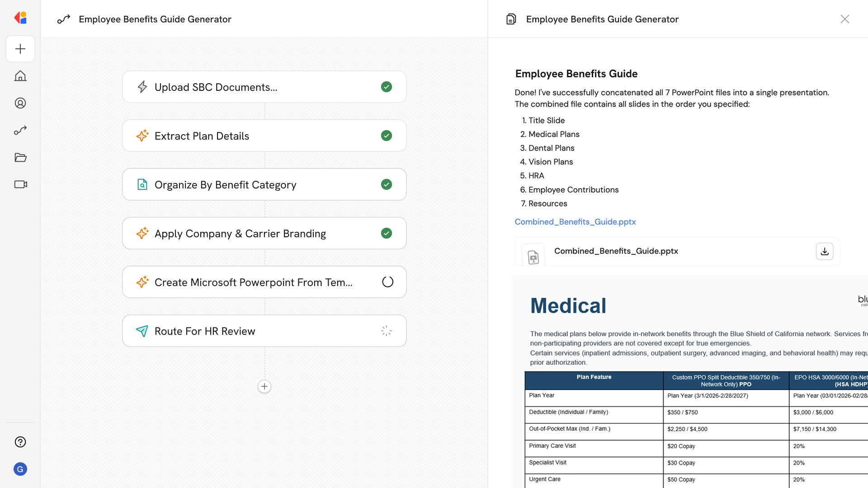Add a new step below the workflow
The width and height of the screenshot is (868, 488).
coord(264,386)
